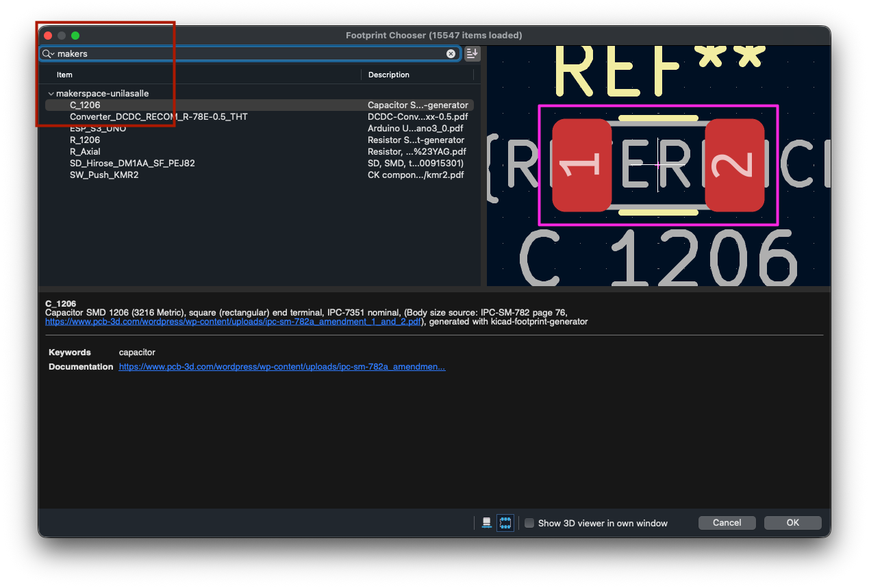This screenshot has height=588, width=869.
Task: Clear the search field with X icon
Action: click(x=451, y=53)
